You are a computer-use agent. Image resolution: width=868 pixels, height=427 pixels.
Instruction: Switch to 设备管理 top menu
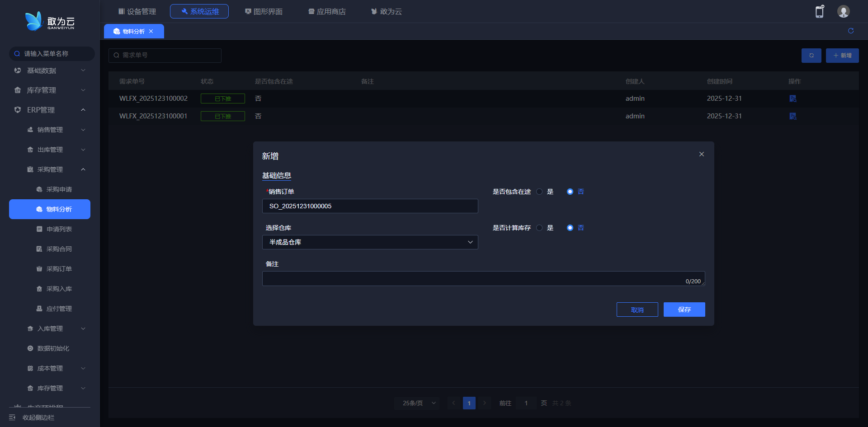click(137, 11)
